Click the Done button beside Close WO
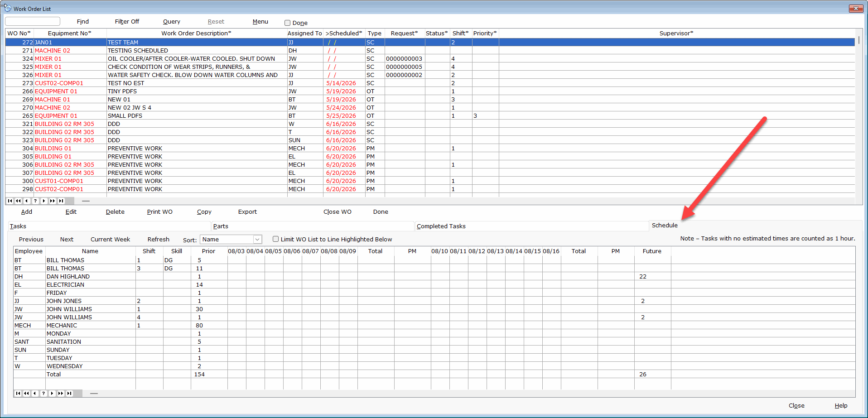The image size is (868, 418). tap(381, 211)
